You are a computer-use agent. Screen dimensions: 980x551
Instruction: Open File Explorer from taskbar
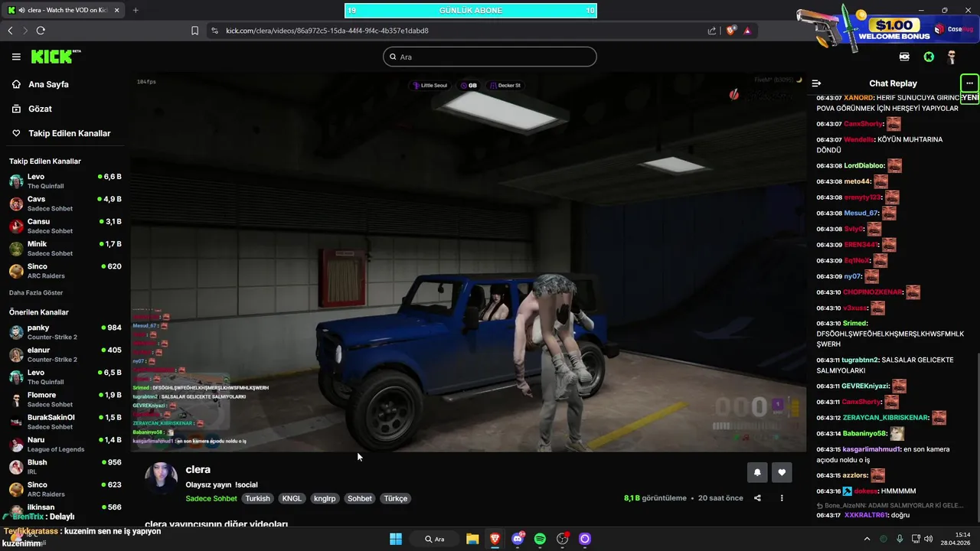(x=472, y=539)
